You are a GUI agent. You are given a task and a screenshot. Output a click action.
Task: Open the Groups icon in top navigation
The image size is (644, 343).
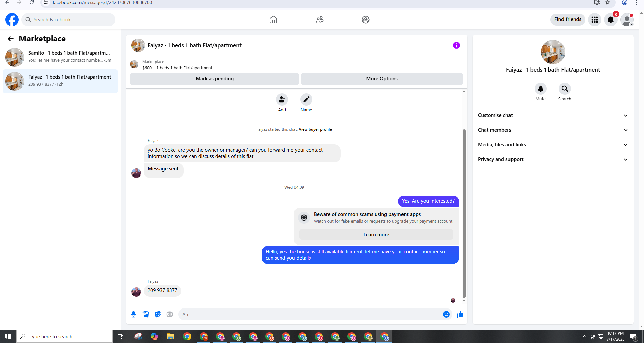tap(366, 20)
